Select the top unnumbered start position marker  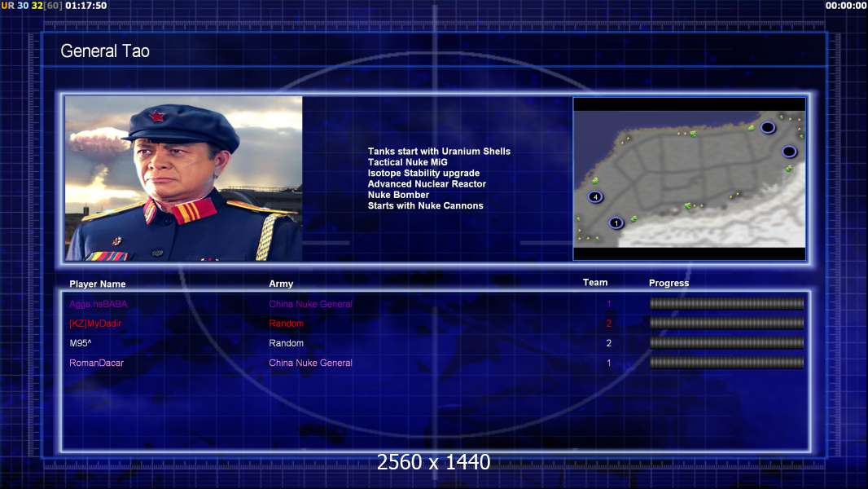[768, 128]
